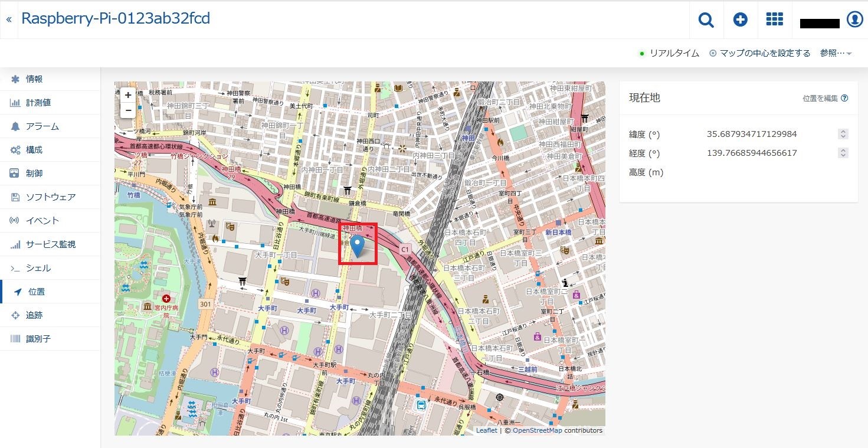This screenshot has width=868, height=448.
Task: Zoom in using the map plus button
Action: point(127,94)
